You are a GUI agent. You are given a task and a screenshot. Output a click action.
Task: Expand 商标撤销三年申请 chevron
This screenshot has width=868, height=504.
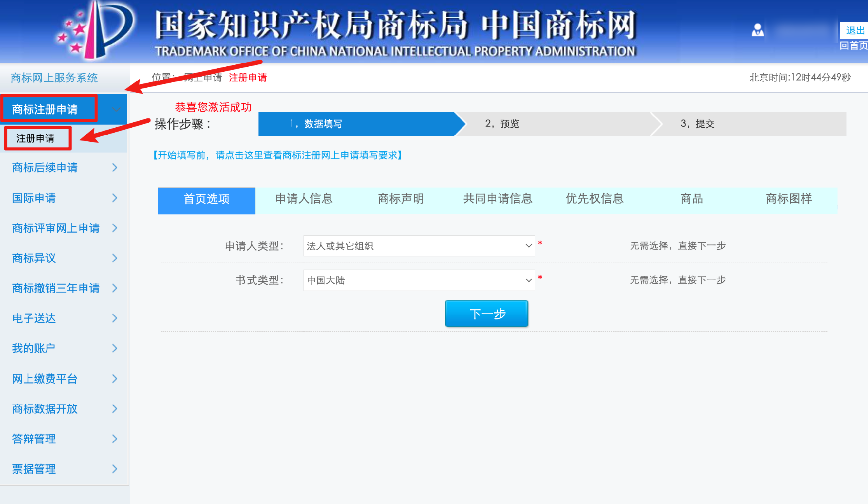pyautogui.click(x=115, y=288)
